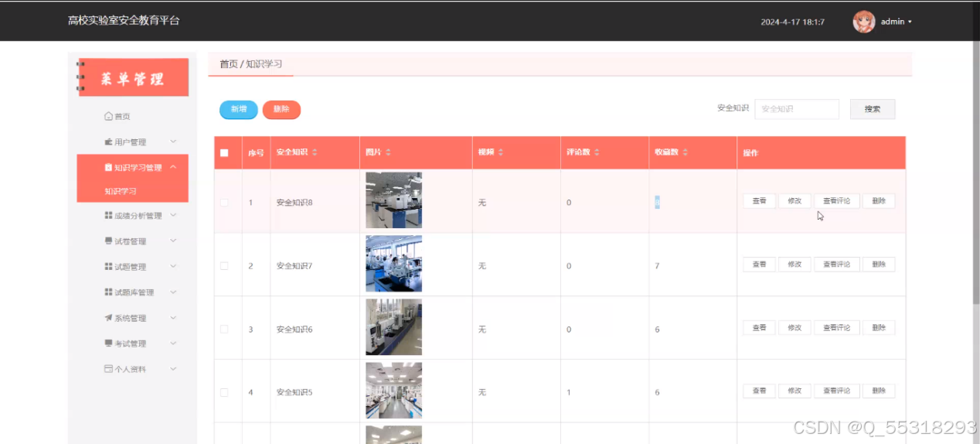Viewport: 980px width, 444px height.
Task: Collapse the 知识学习管理 menu chevron
Action: coord(173,167)
